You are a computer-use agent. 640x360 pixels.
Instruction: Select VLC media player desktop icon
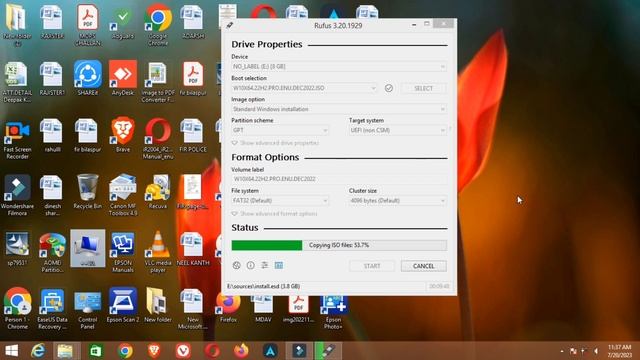click(158, 252)
